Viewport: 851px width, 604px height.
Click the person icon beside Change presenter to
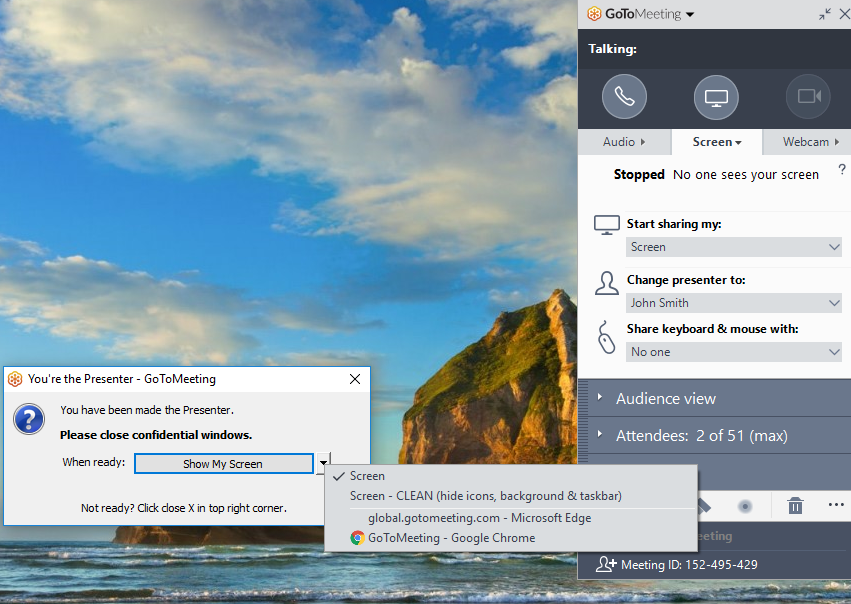tap(606, 283)
